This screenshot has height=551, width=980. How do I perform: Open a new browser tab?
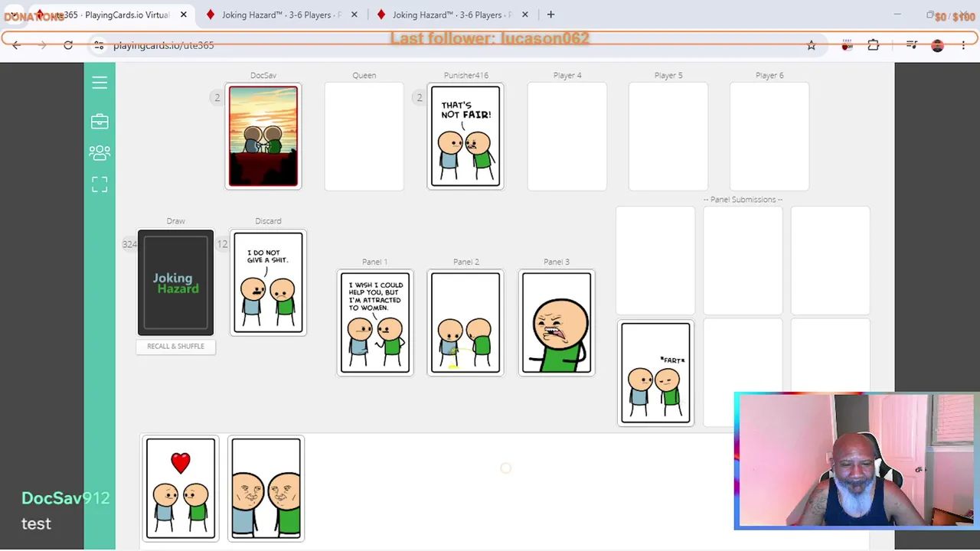point(550,15)
